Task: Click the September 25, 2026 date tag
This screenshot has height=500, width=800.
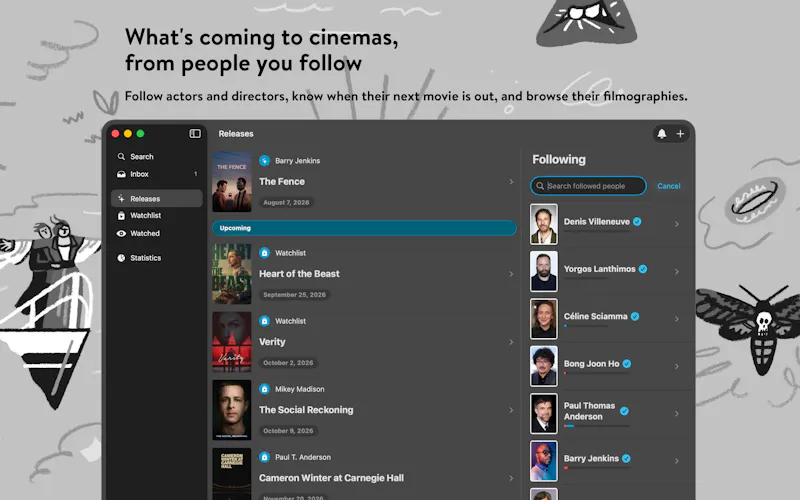Action: pos(294,295)
